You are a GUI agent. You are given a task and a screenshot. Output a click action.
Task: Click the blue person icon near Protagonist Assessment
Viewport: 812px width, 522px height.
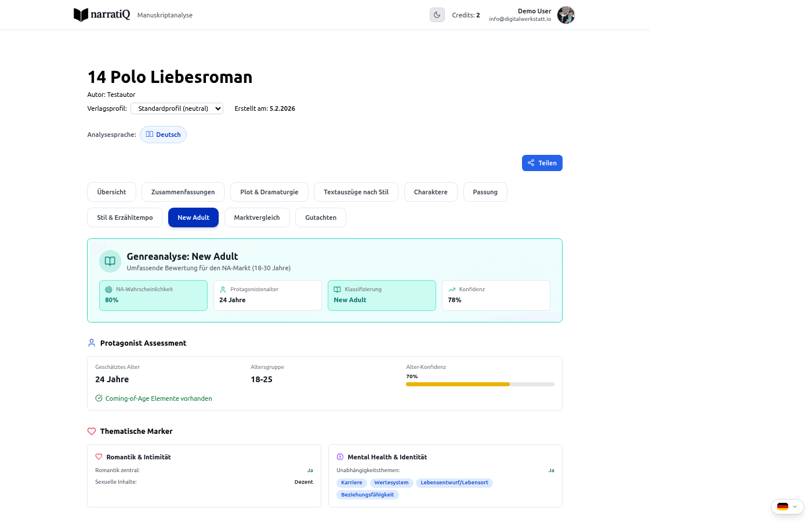pos(91,342)
